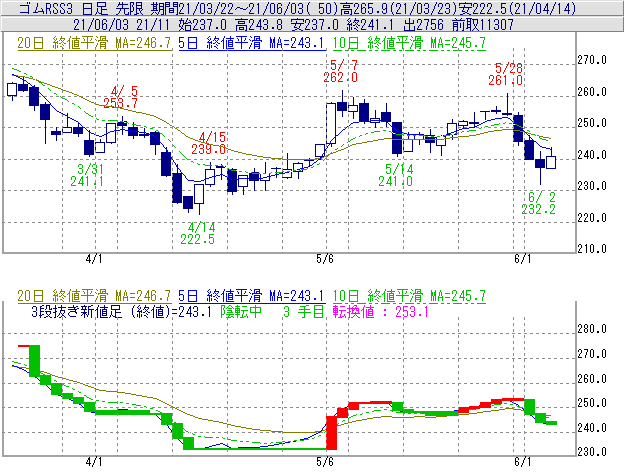Click the 4/5 253.7 high label

[121, 97]
